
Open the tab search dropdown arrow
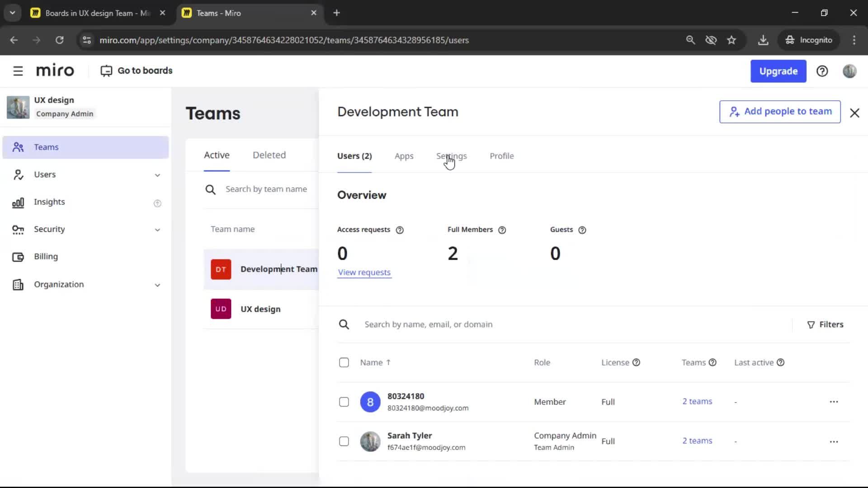click(x=13, y=13)
